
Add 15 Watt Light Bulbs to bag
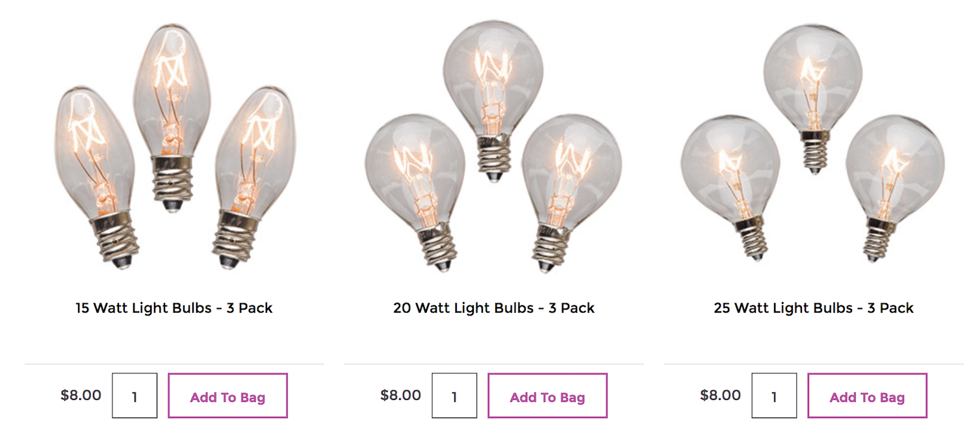(227, 395)
